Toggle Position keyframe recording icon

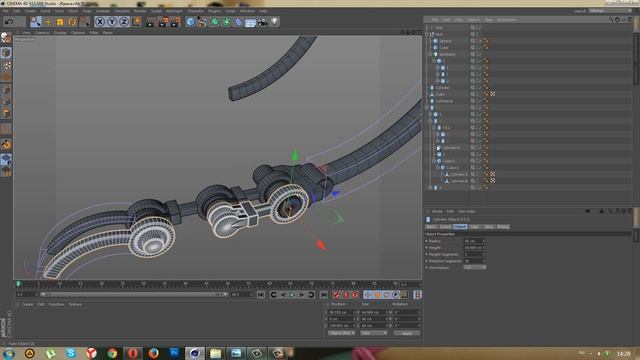point(368,294)
